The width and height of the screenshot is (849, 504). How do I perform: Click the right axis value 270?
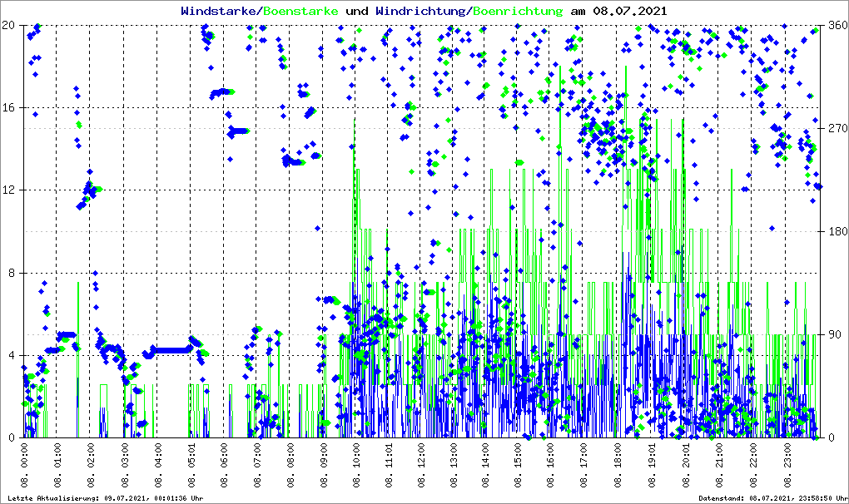tap(839, 128)
